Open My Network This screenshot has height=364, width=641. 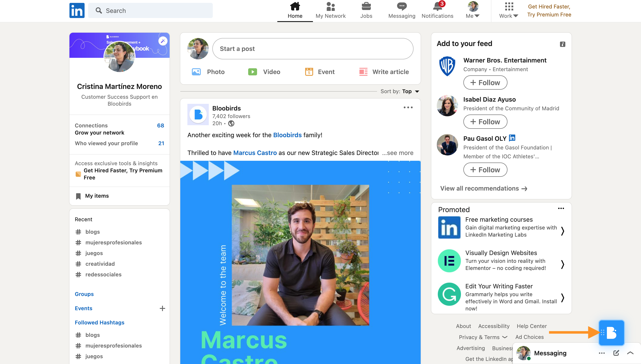point(331,10)
